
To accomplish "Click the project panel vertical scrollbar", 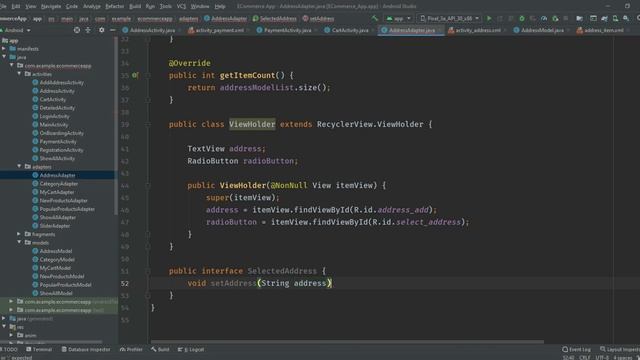I will point(116,126).
